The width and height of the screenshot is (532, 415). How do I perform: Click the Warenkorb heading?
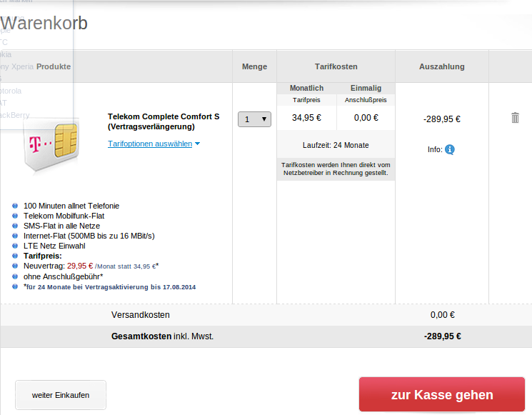[44, 23]
